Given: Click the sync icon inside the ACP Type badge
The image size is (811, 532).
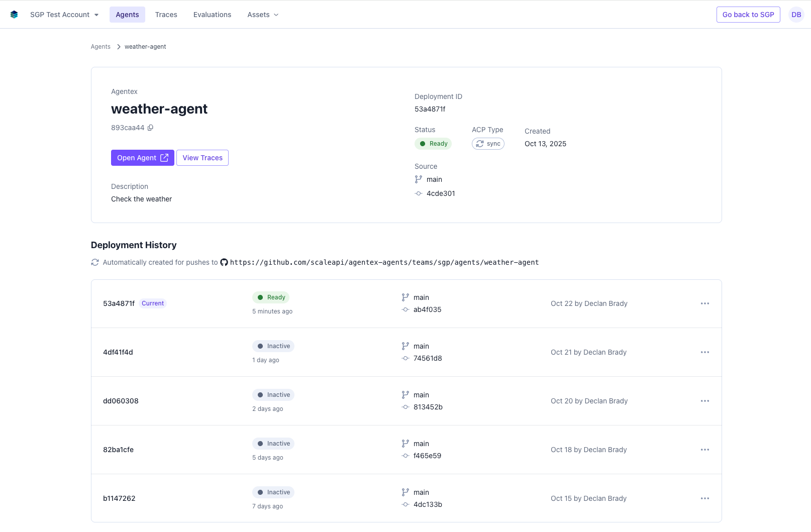Looking at the screenshot, I should coord(479,143).
